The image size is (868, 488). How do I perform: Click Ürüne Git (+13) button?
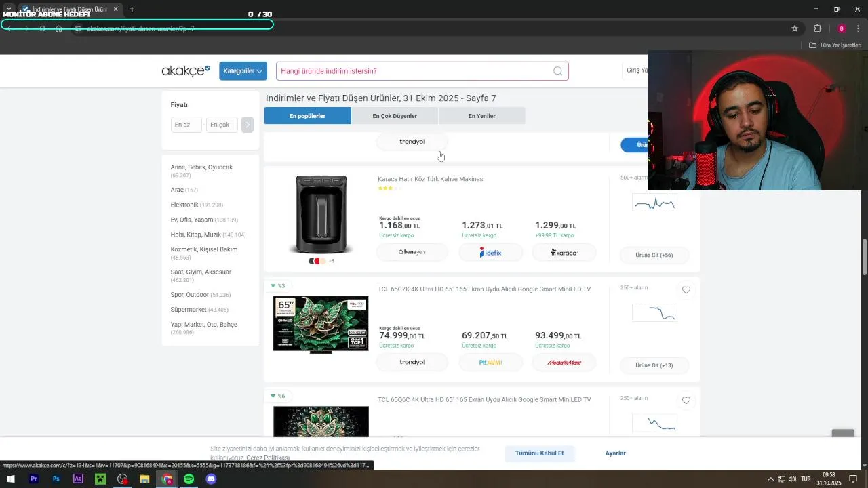(654, 365)
